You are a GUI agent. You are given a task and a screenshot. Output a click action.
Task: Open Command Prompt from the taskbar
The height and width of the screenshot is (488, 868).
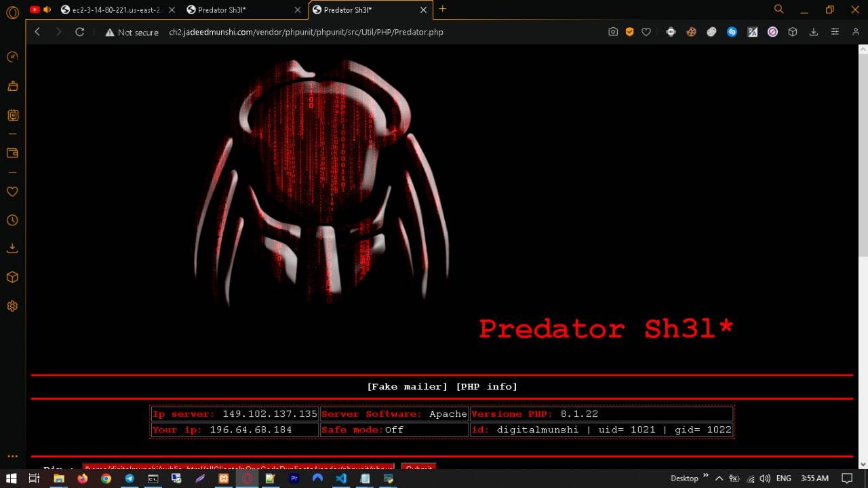[153, 478]
